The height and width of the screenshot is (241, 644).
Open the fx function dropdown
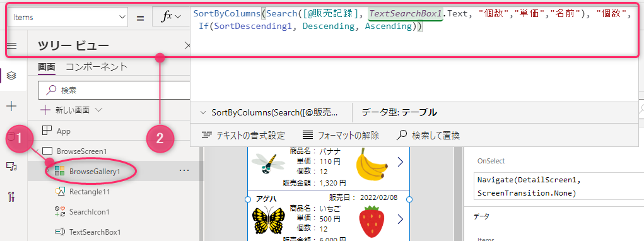(172, 17)
